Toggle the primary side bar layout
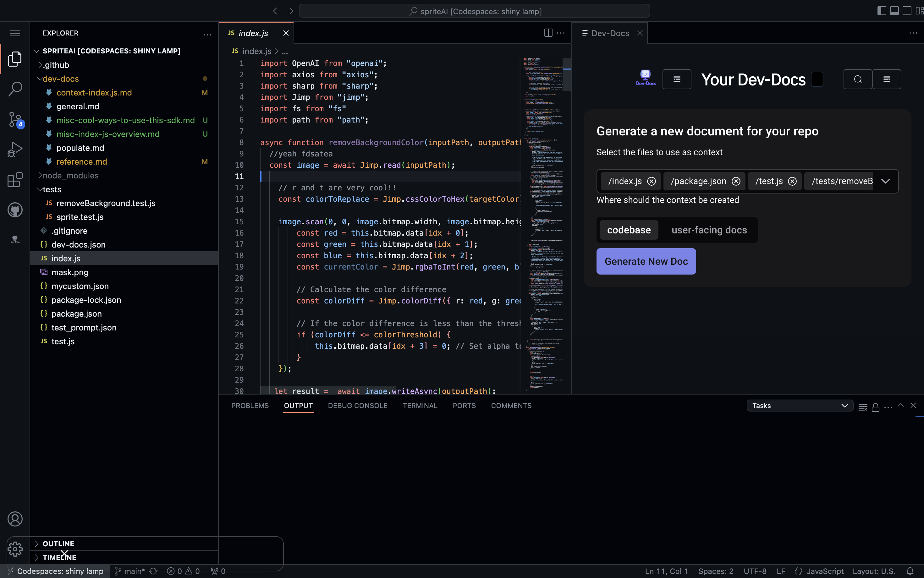Image resolution: width=924 pixels, height=578 pixels. pos(881,11)
